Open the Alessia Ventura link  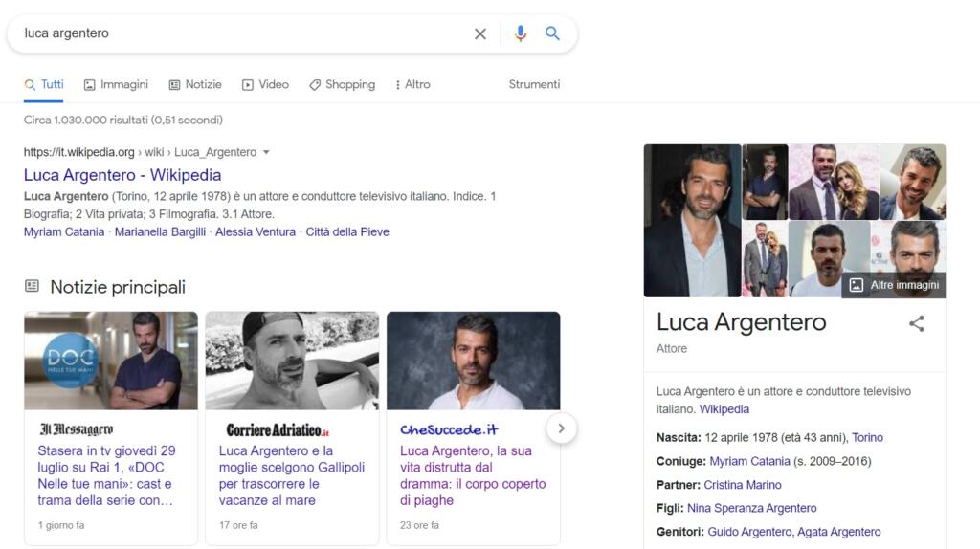click(x=256, y=231)
